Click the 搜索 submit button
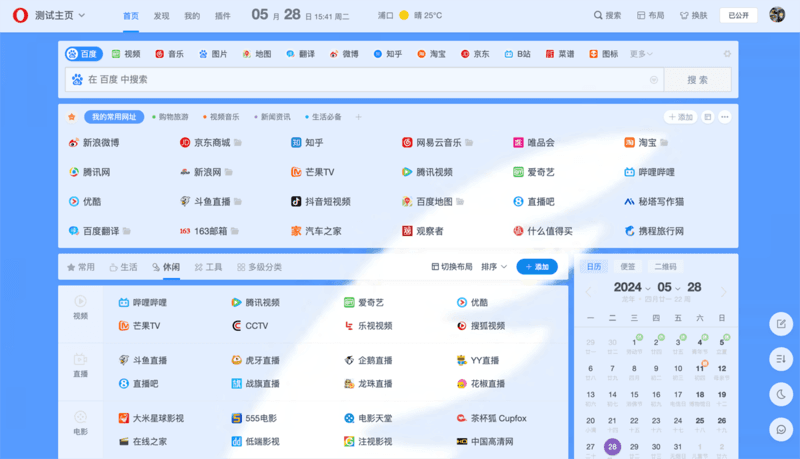Viewport: 800px width, 459px height. pyautogui.click(x=697, y=80)
